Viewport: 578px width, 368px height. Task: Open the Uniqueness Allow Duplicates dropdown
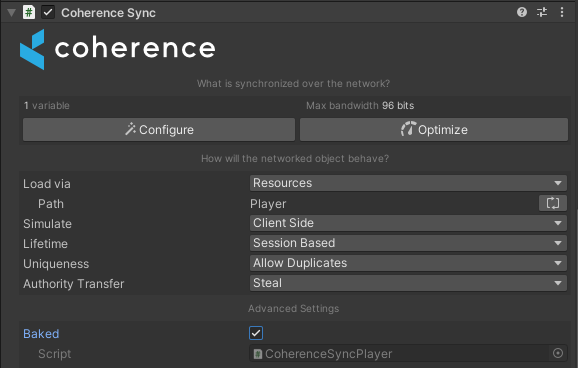408,263
